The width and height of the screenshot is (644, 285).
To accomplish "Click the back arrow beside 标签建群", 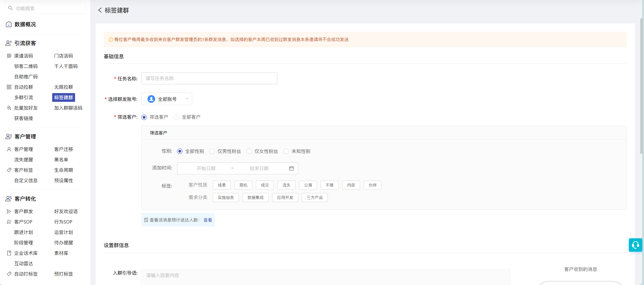I will pos(100,10).
